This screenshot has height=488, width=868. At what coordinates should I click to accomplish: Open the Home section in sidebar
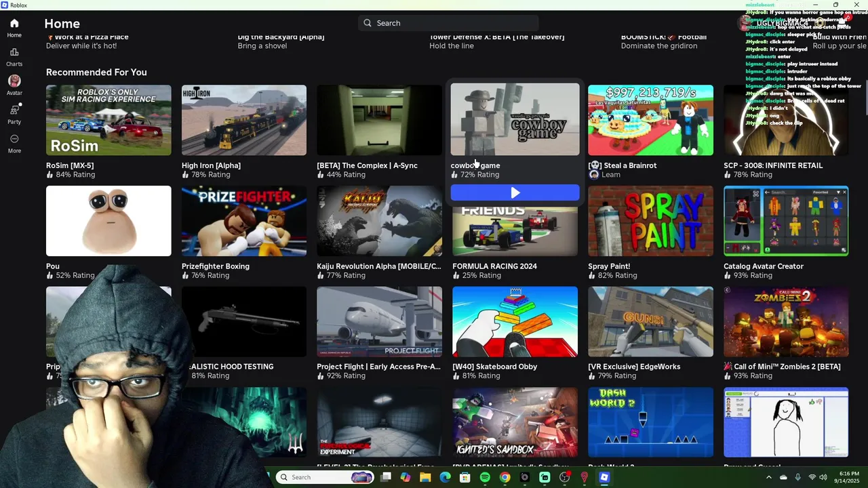(x=14, y=28)
